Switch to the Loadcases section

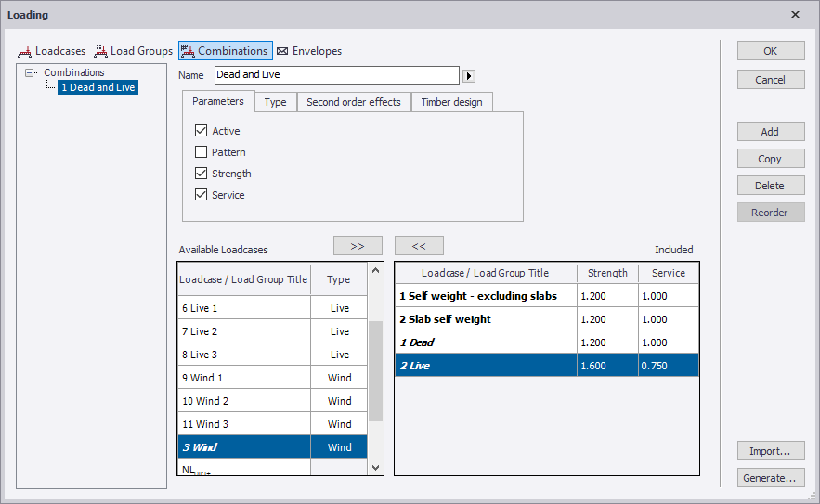pyautogui.click(x=52, y=51)
